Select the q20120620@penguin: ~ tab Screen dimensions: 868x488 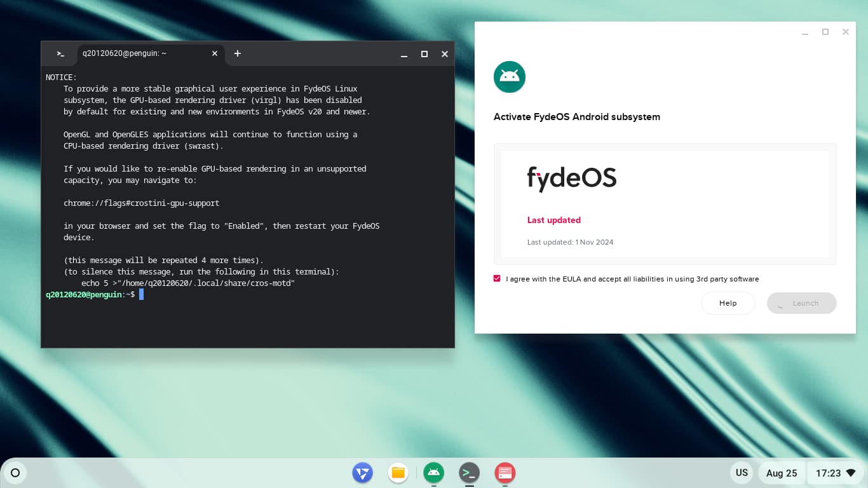click(151, 54)
